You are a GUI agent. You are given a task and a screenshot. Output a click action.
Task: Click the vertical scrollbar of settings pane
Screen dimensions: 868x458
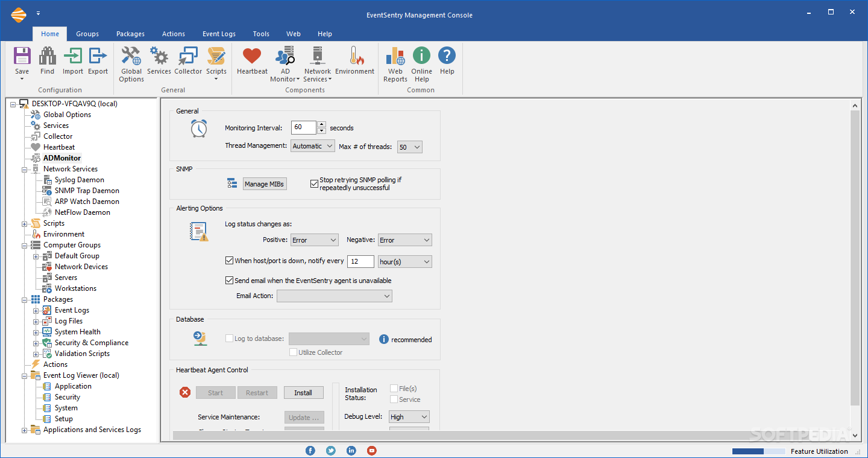pyautogui.click(x=855, y=258)
